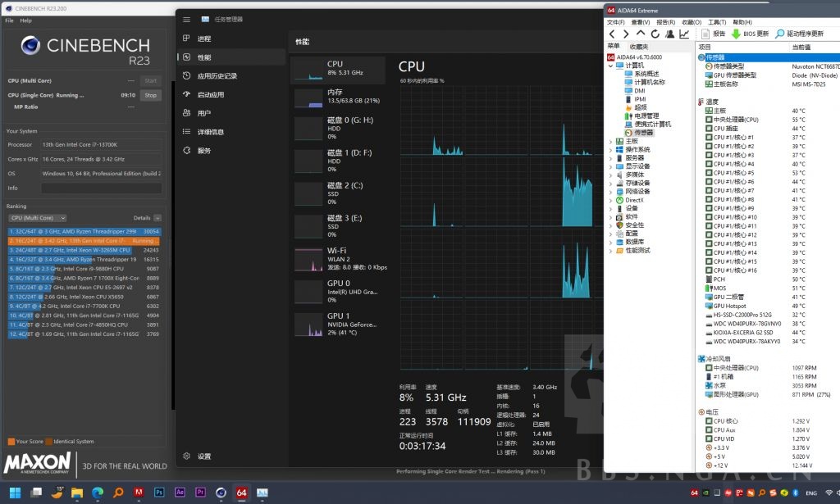Stop the running single core test in Cinebench
This screenshot has height=504, width=840.
click(150, 95)
